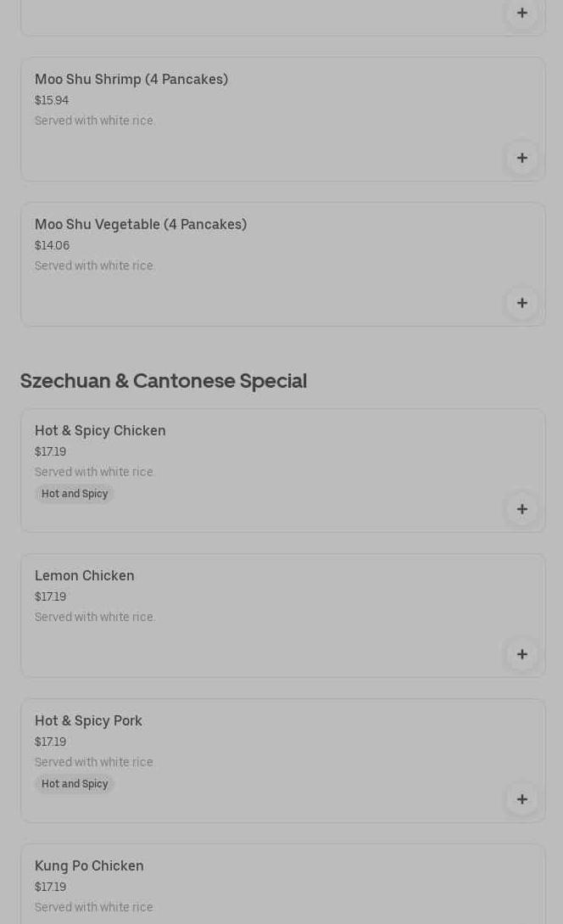Open the Moo Shu Shrimp (4 Pancakes) item
The height and width of the screenshot is (924, 563).
(x=131, y=80)
